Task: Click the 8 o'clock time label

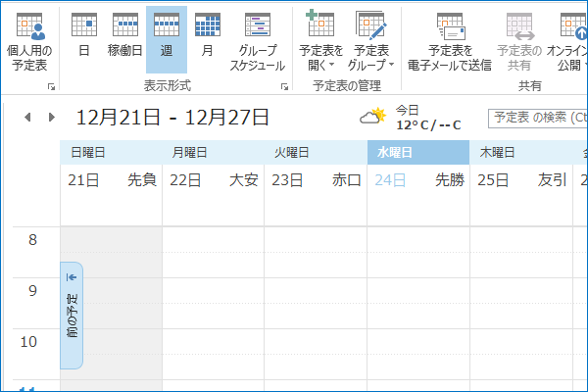Action: [32, 240]
